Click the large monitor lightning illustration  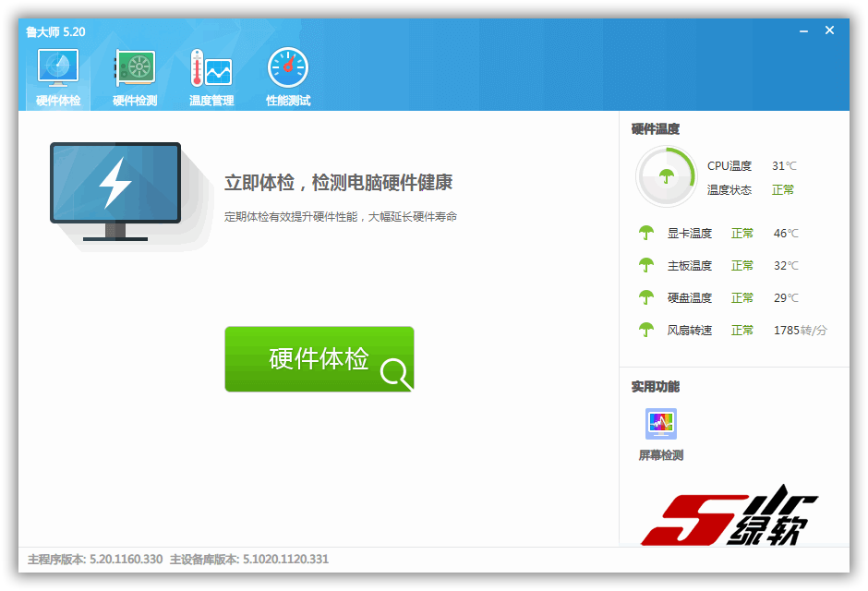(x=115, y=189)
